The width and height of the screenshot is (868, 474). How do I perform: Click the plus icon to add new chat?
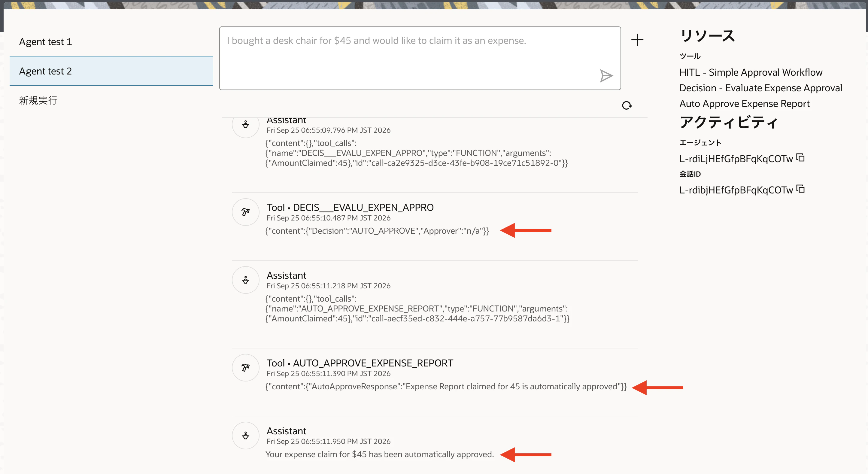click(x=637, y=40)
